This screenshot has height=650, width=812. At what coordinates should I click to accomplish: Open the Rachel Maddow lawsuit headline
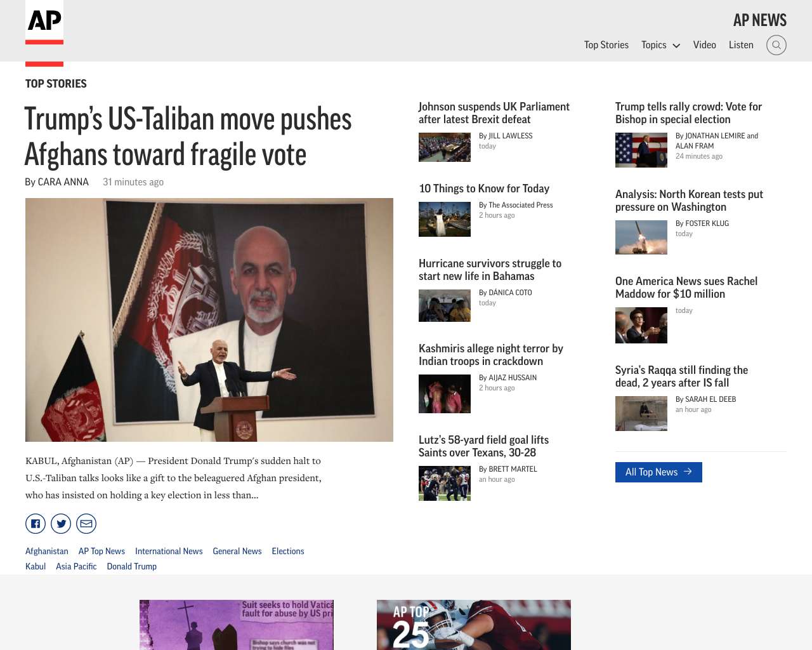pos(686,288)
